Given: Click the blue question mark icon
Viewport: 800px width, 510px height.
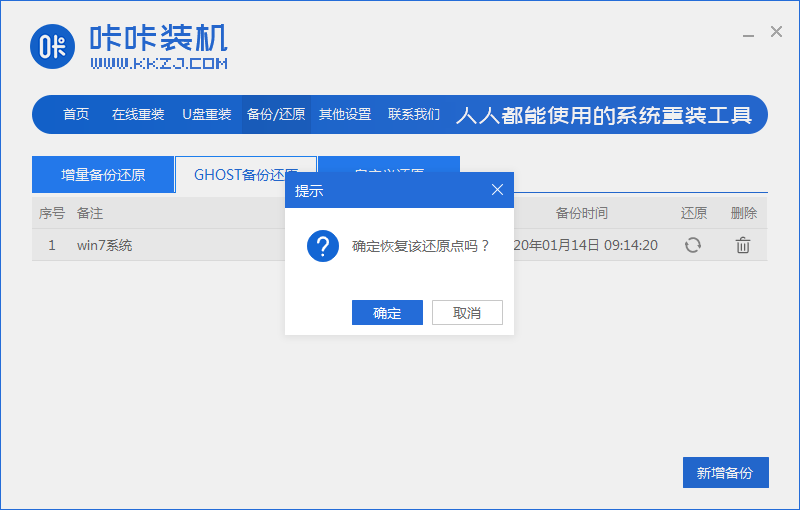Looking at the screenshot, I should [323, 245].
